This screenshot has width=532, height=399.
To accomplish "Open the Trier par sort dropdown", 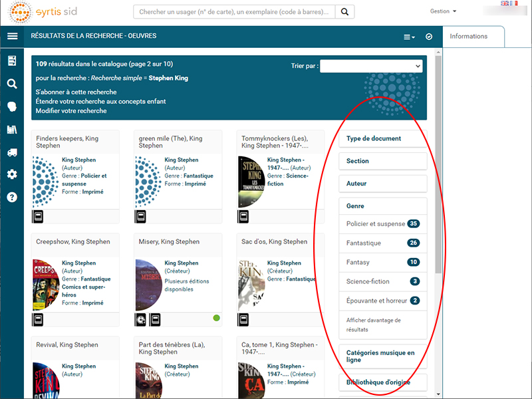I will (371, 66).
